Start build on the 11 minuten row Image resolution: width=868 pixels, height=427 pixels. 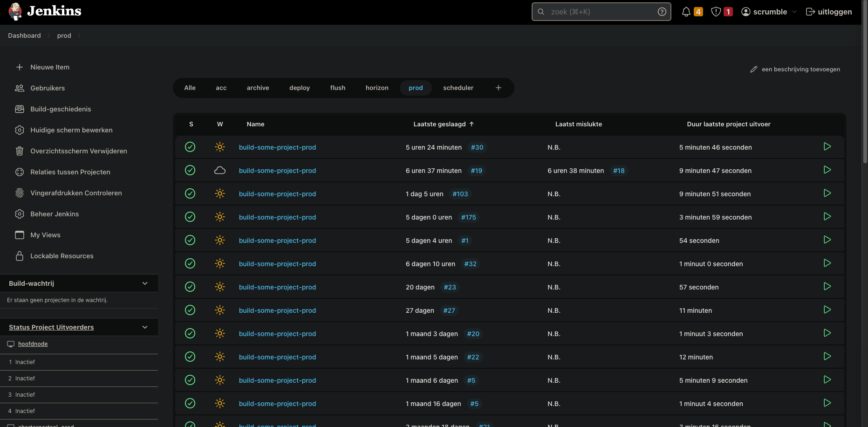click(827, 310)
